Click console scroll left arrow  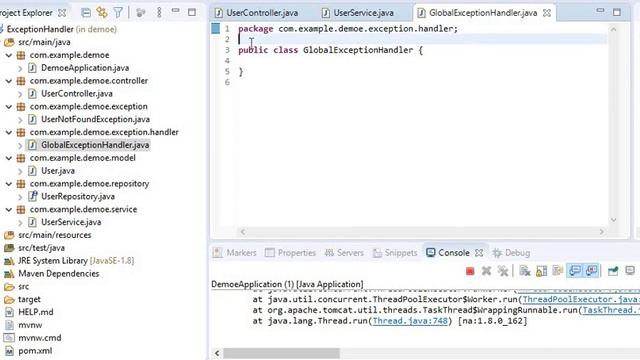click(x=217, y=353)
